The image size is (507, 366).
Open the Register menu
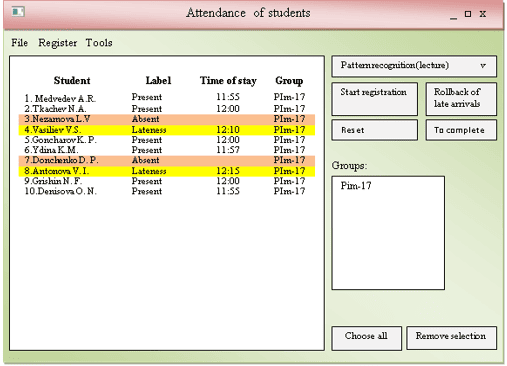pyautogui.click(x=57, y=43)
